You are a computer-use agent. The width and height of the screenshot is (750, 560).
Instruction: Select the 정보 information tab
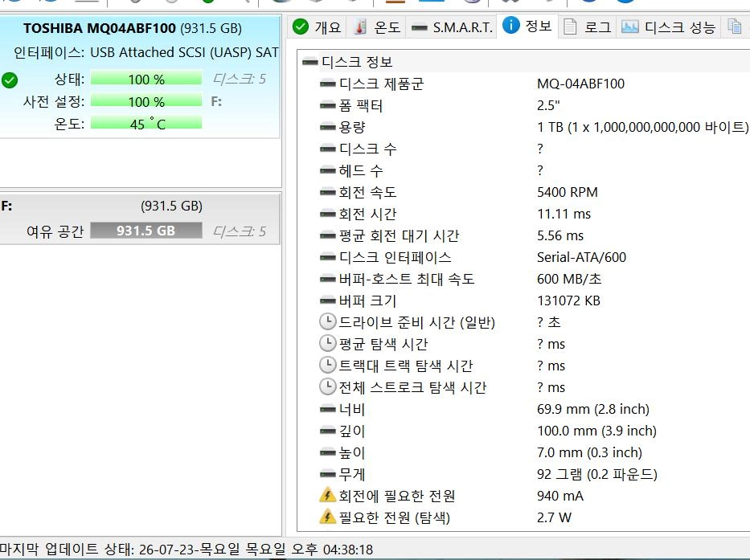click(528, 26)
